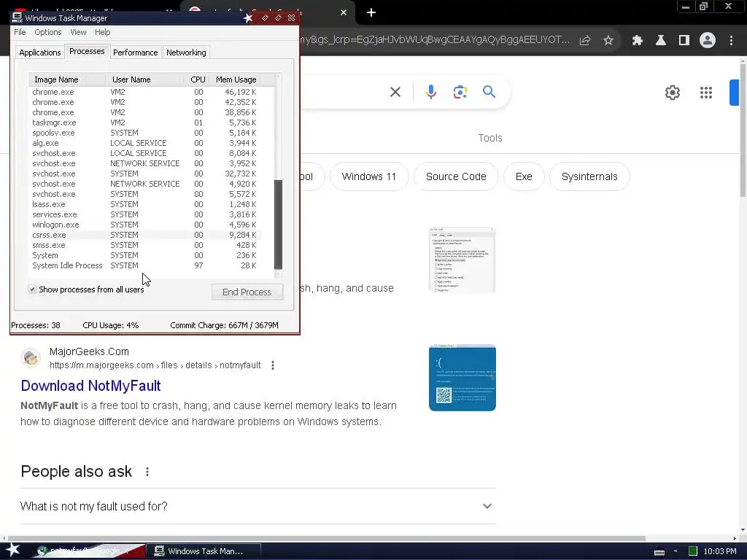Image resolution: width=747 pixels, height=560 pixels.
Task: Sort processes by CPU column
Action: 197,79
